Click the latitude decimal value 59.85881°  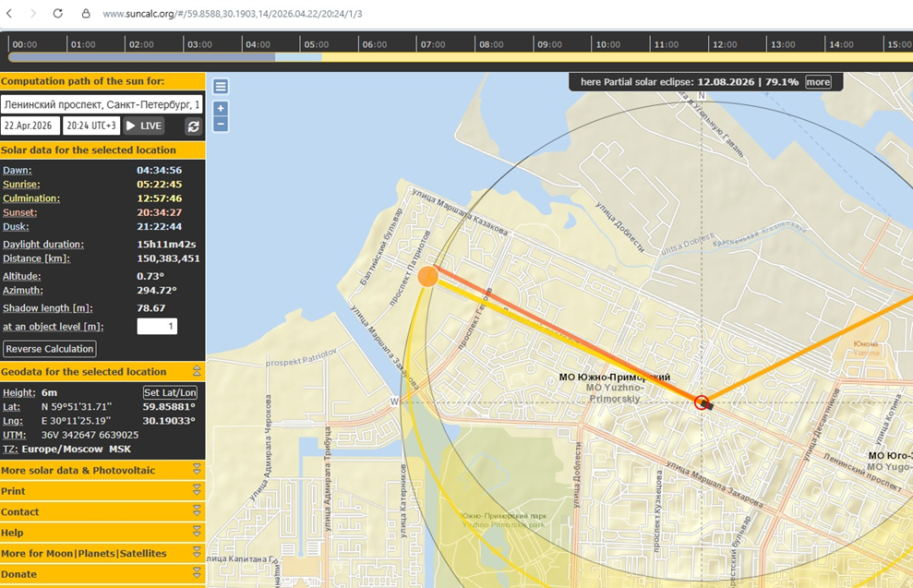click(x=169, y=406)
